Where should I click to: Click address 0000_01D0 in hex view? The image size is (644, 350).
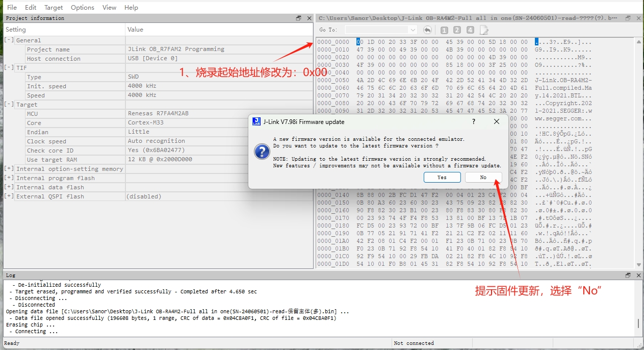[333, 264]
